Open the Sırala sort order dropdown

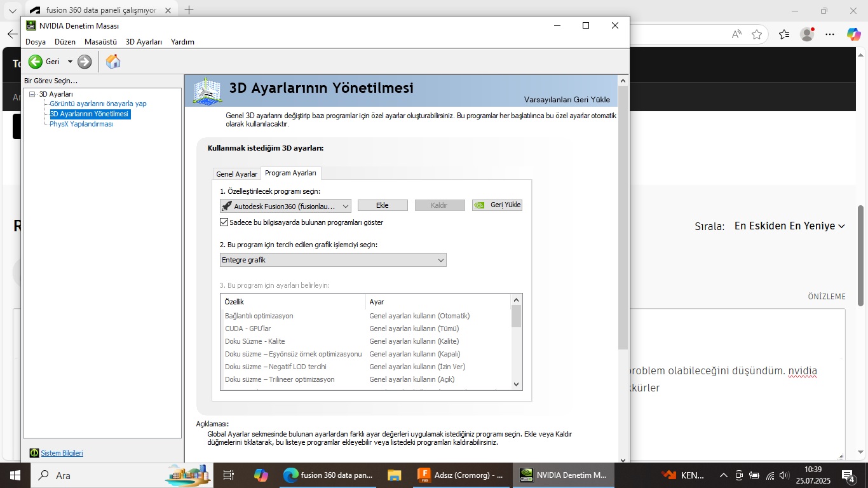coord(789,226)
